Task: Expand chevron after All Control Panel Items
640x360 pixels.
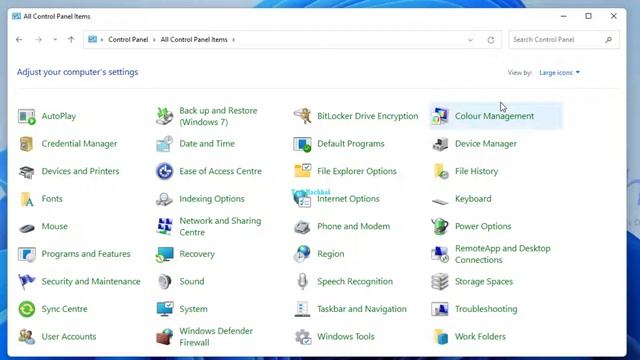Action: click(233, 40)
